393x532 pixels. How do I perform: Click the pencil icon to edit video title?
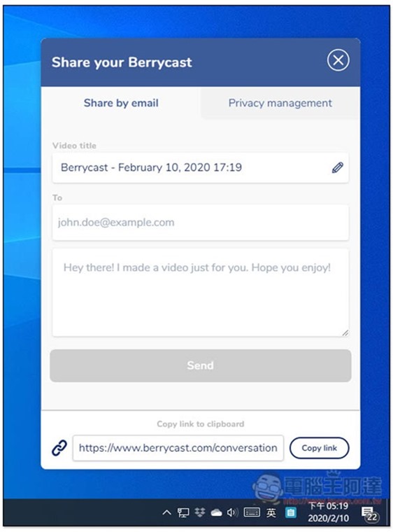click(x=337, y=167)
